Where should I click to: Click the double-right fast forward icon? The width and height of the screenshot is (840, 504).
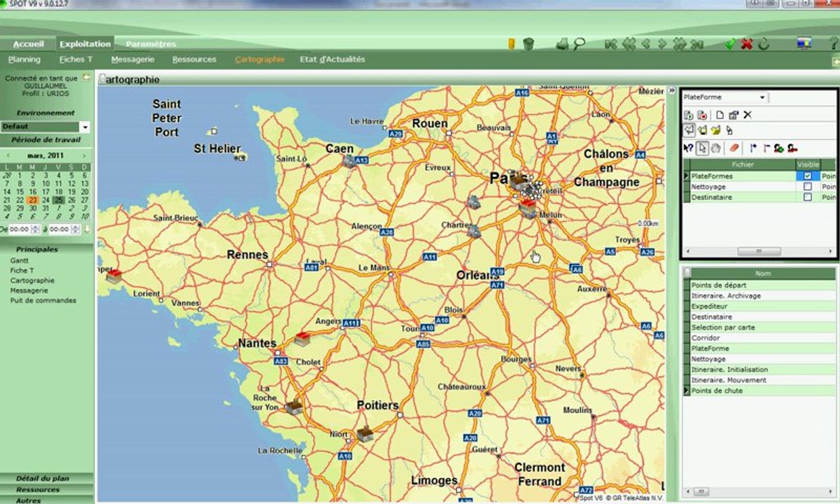pyautogui.click(x=679, y=43)
